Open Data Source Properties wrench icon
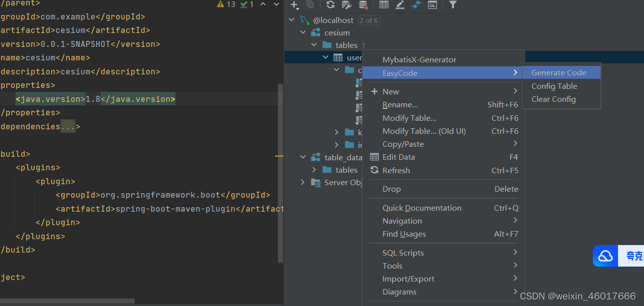 346,4
